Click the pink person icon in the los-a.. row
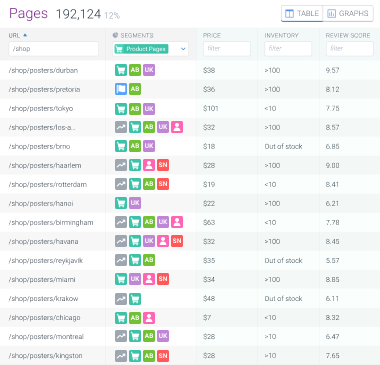The height and width of the screenshot is (365, 380). pos(177,127)
